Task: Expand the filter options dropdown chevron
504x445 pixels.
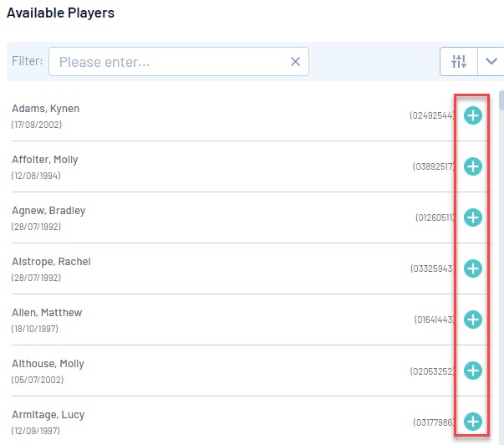Action: 491,61
